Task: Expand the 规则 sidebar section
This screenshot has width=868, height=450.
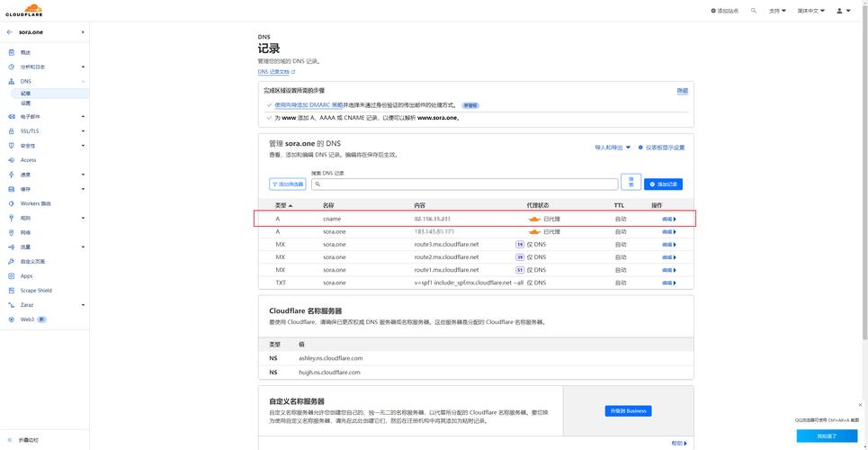Action: point(83,218)
